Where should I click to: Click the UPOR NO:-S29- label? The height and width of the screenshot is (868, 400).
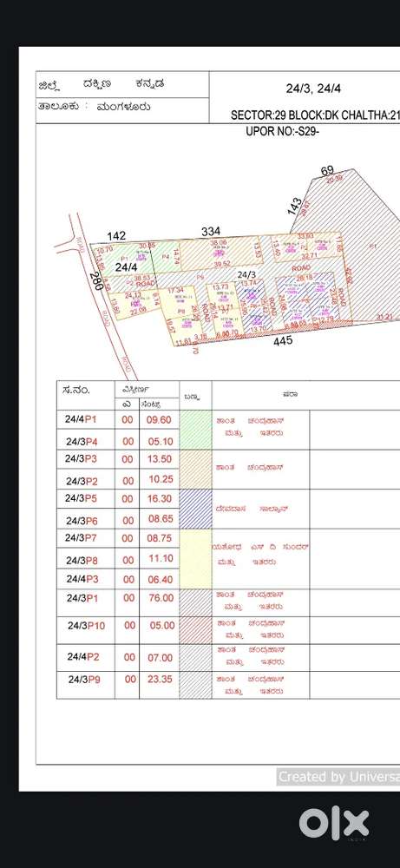point(283,131)
